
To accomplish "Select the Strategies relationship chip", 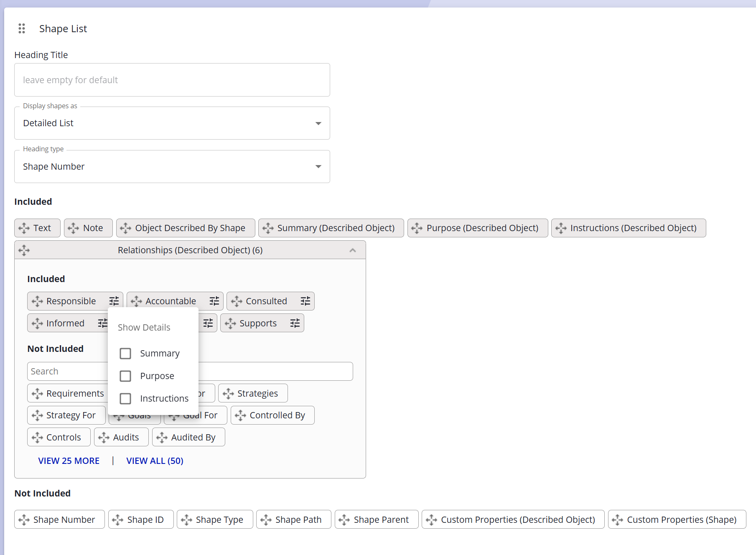I will point(253,393).
